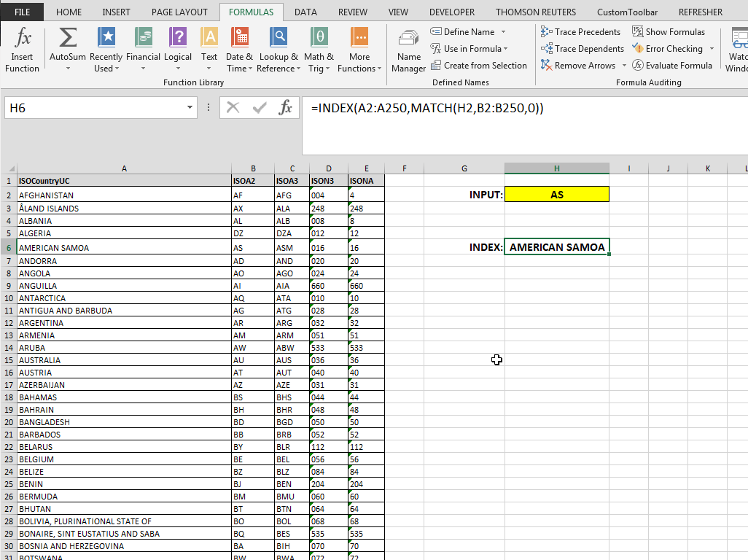748x560 pixels.
Task: Select column H header
Action: (556, 168)
